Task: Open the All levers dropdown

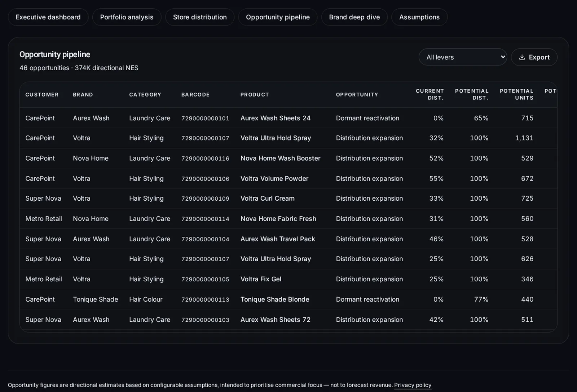Action: point(463,57)
